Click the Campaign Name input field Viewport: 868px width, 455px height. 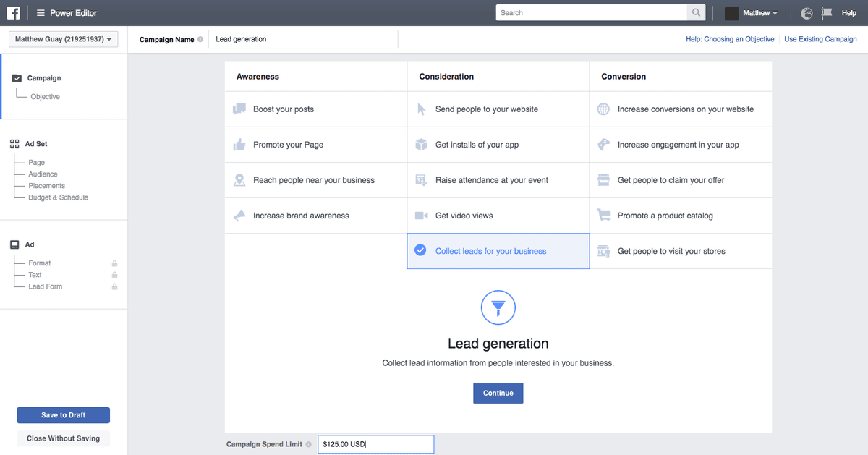[x=303, y=39]
